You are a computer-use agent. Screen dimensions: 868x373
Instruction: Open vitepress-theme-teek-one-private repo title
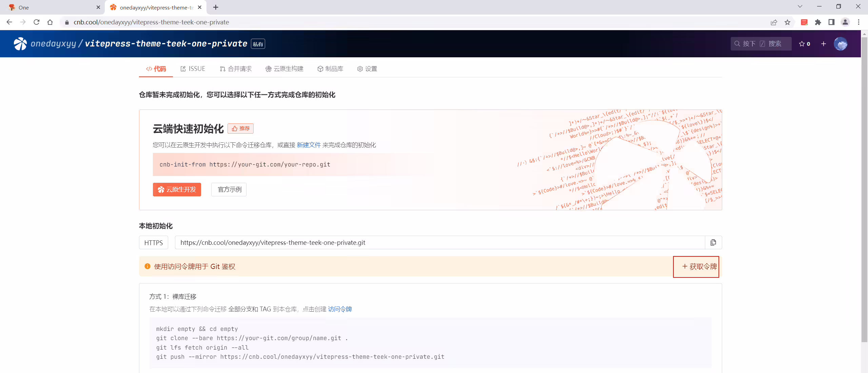[x=166, y=44]
